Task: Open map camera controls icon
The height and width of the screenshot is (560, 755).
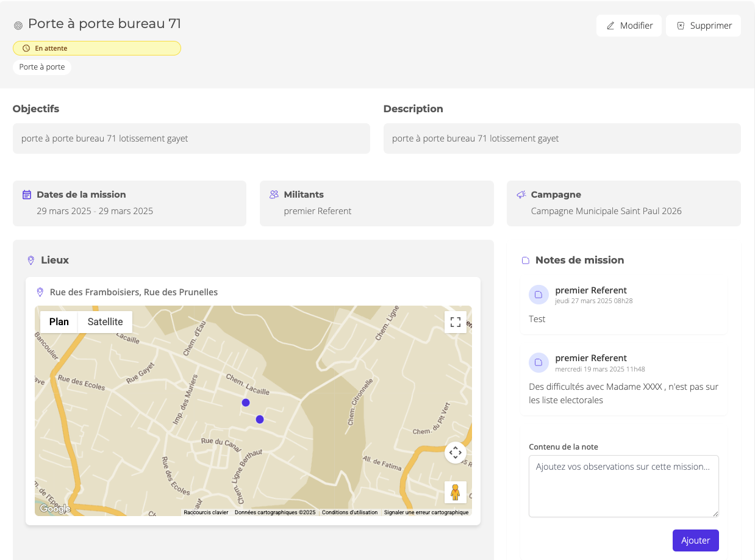Action: click(456, 453)
